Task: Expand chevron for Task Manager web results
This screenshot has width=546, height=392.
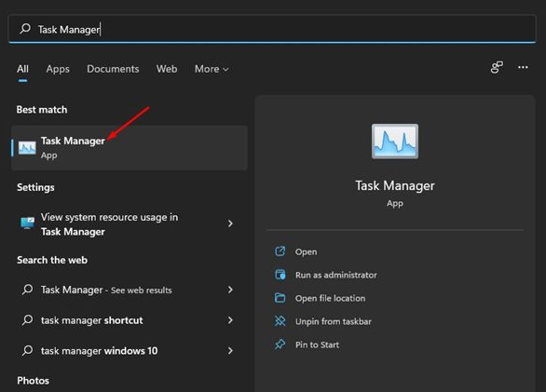Action: (x=230, y=290)
